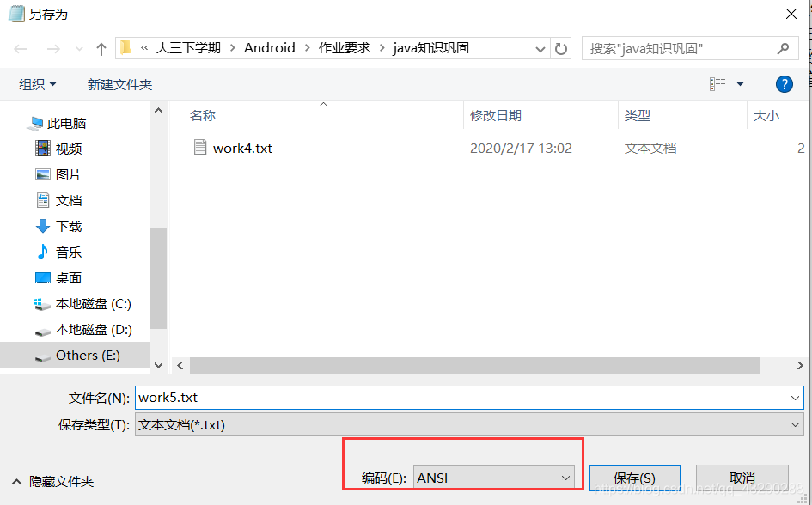Expand address bar history dropdown
This screenshot has width=812, height=505.
pos(540,49)
